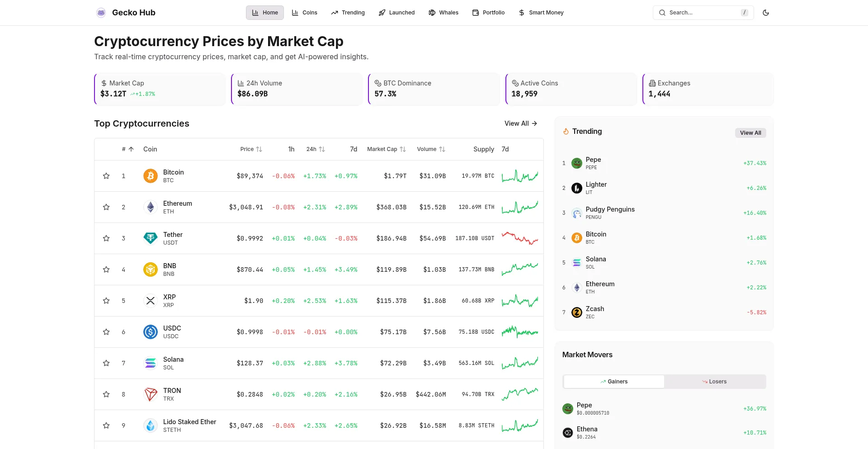Viewport: 868px width, 449px height.
Task: Sort by the Market Cap column header
Action: (386, 149)
